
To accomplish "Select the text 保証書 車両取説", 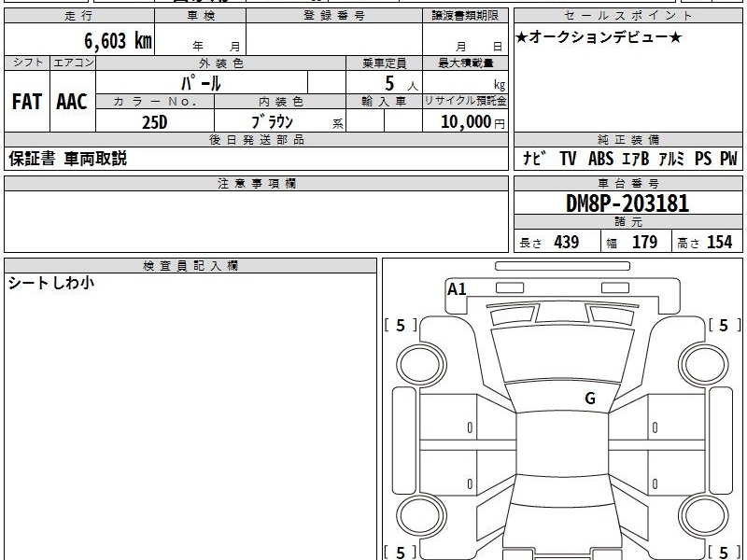I will click(67, 159).
